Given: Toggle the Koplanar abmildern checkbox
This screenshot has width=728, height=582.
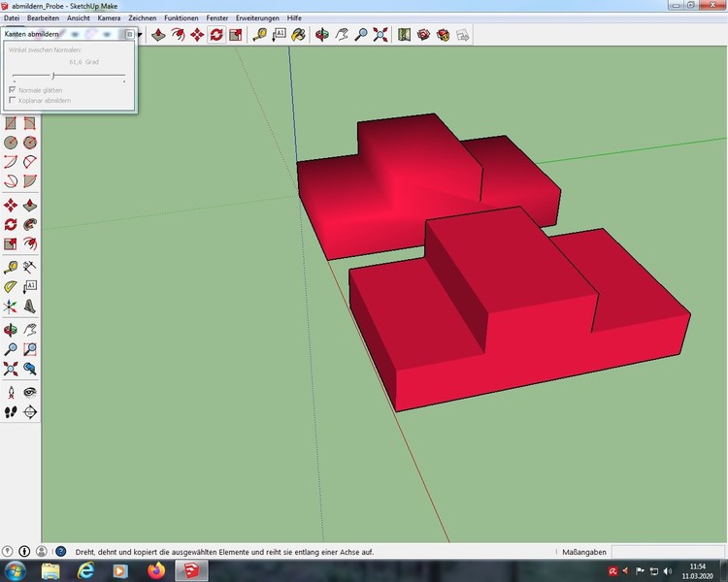Looking at the screenshot, I should 13,100.
